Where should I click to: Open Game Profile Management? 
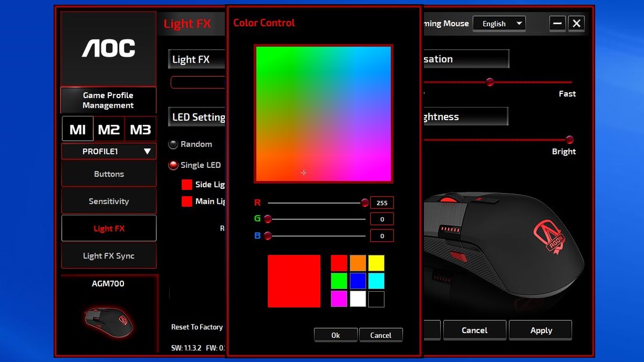(x=108, y=100)
